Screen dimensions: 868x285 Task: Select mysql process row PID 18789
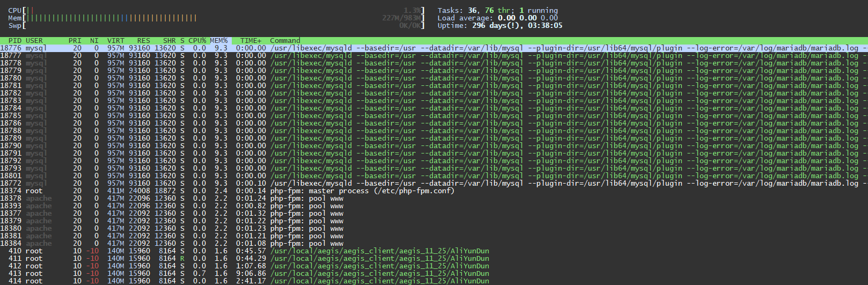434,138
